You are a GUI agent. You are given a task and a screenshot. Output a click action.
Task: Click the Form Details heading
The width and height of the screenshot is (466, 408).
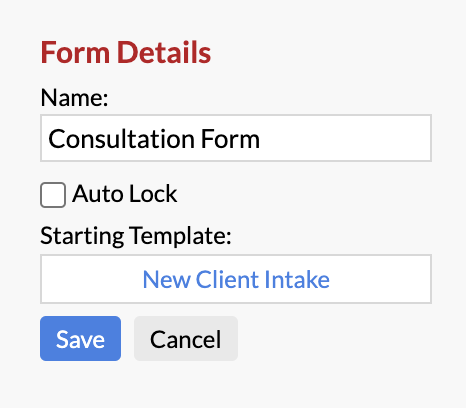click(126, 52)
